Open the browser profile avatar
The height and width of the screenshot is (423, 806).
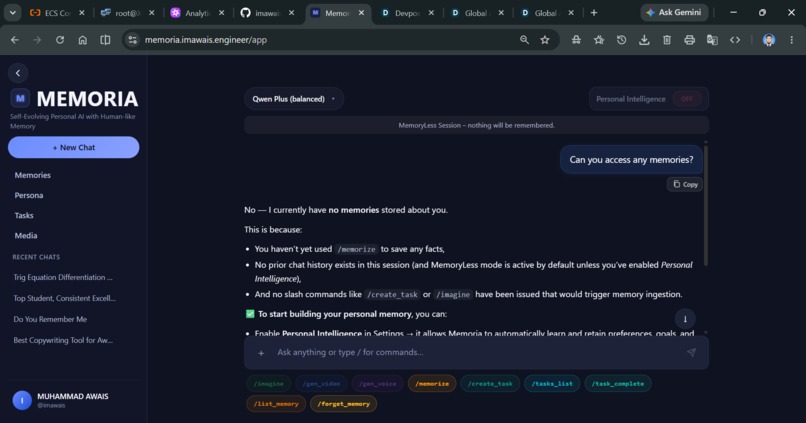[x=768, y=40]
